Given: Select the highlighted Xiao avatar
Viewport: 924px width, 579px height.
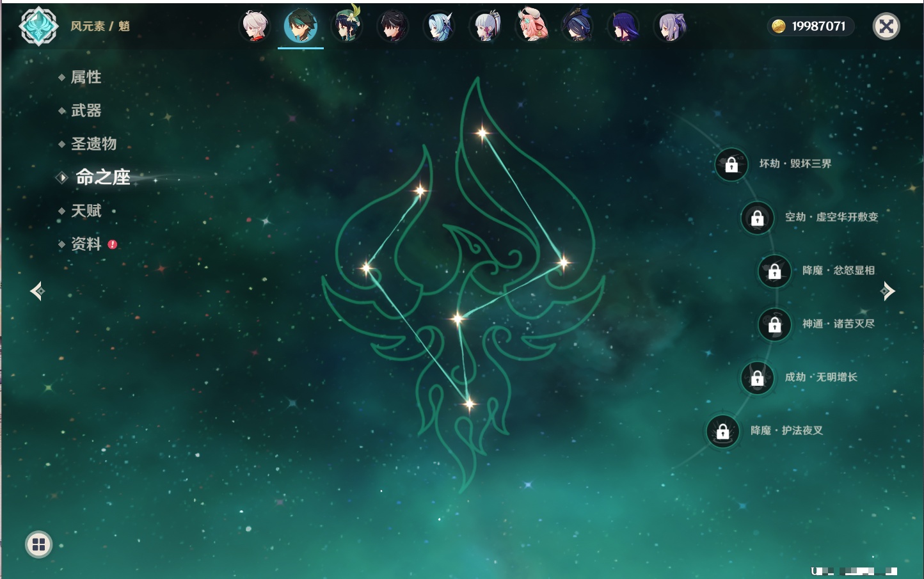Looking at the screenshot, I should coord(300,26).
